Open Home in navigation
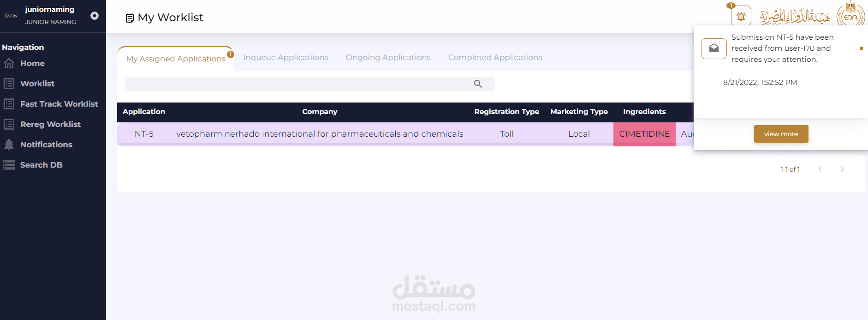 coord(32,63)
